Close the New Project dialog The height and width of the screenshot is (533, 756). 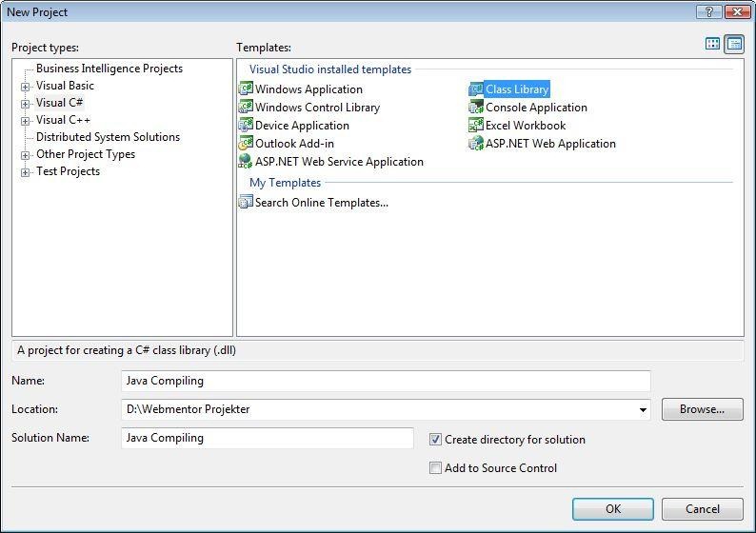[x=737, y=11]
